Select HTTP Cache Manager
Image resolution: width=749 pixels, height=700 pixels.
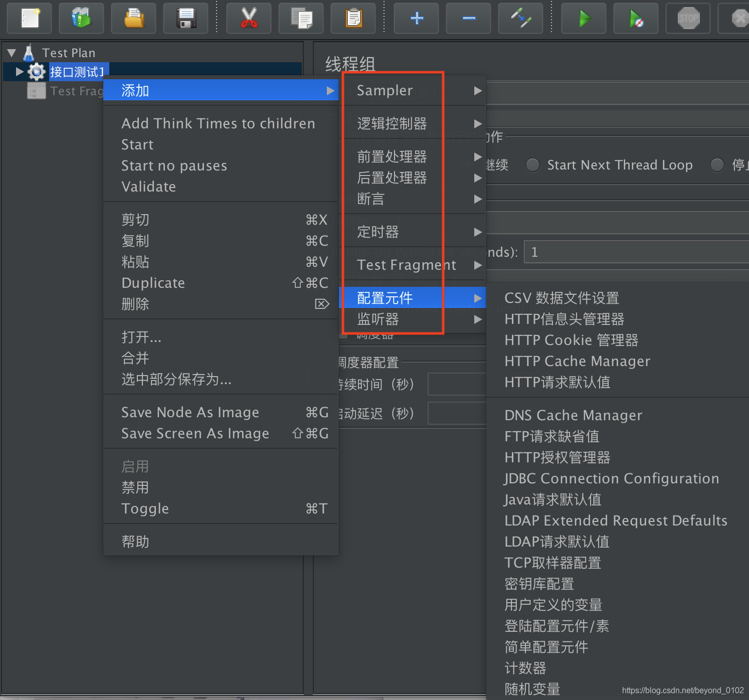point(618,362)
